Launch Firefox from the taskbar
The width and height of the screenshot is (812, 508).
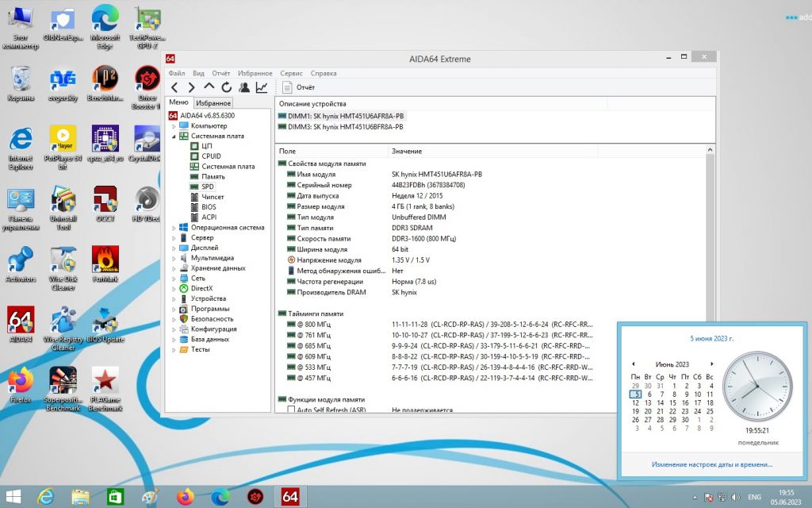click(x=185, y=497)
